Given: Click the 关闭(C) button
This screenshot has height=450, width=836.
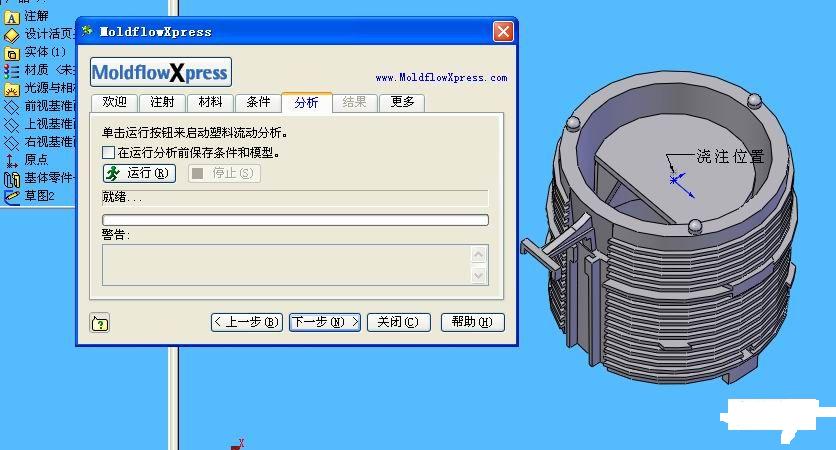Looking at the screenshot, I should (x=398, y=322).
